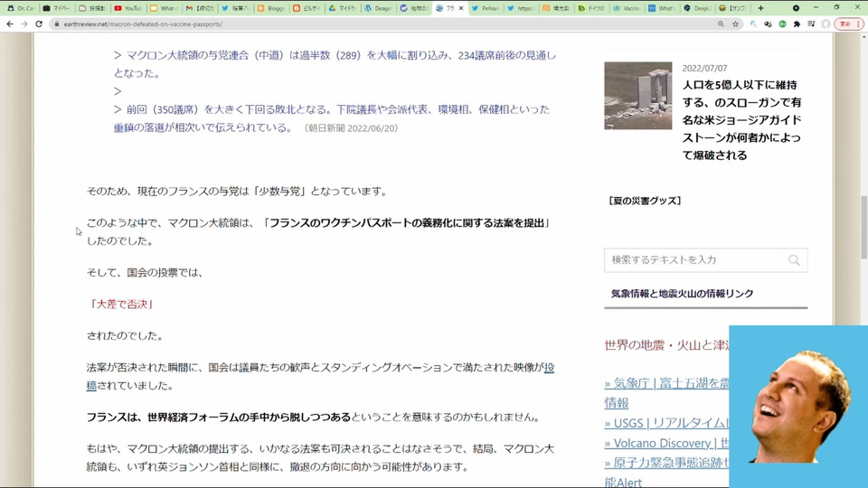Switch to the Pelham Twitter tab
Screen dimensions: 868x488
coord(486,8)
